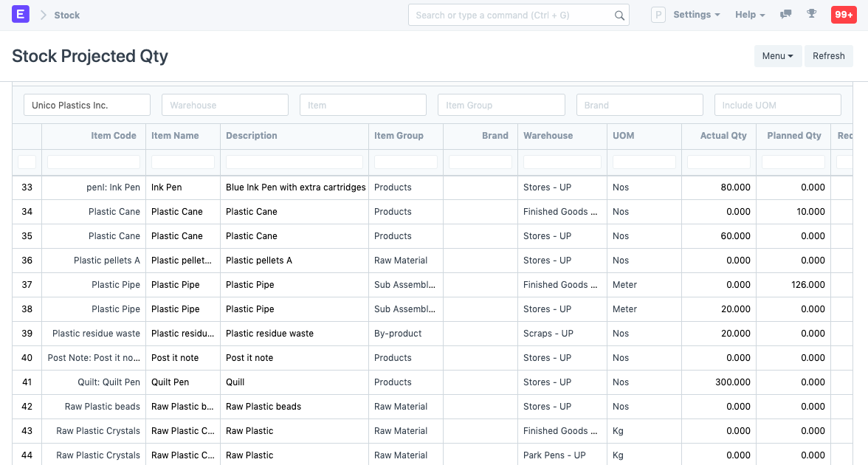Click the Item Code column header
The width and height of the screenshot is (868, 465).
[113, 136]
